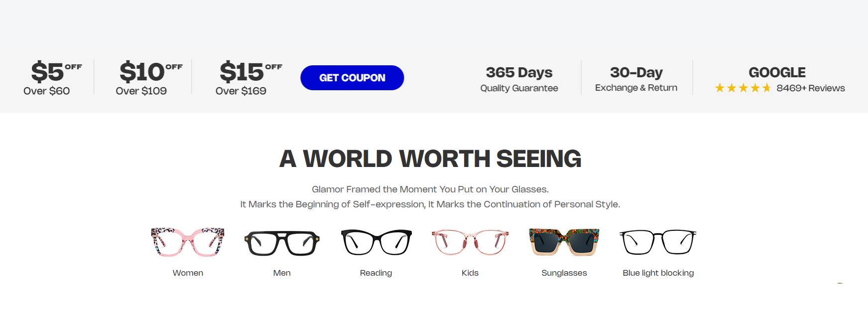Click the colorful Sunglasses image
Screen dimensions: 868x328
point(564,242)
